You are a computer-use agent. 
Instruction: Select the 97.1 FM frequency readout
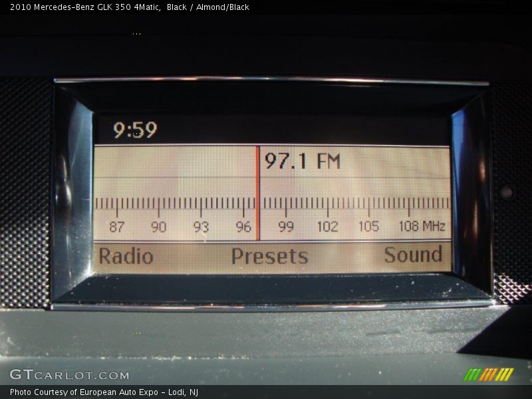click(303, 161)
